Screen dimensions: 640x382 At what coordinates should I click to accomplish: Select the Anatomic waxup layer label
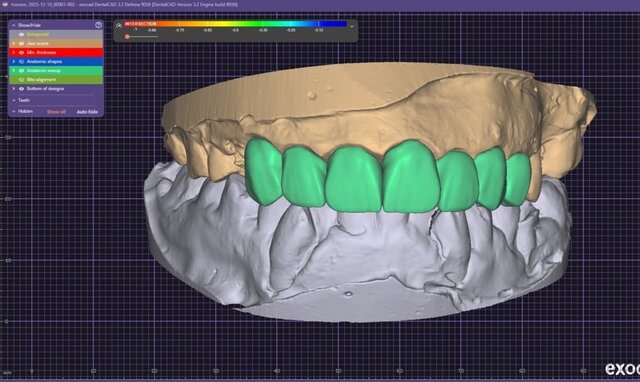pos(44,71)
